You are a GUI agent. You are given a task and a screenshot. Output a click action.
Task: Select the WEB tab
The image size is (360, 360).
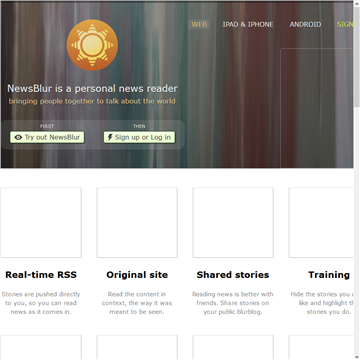click(199, 24)
